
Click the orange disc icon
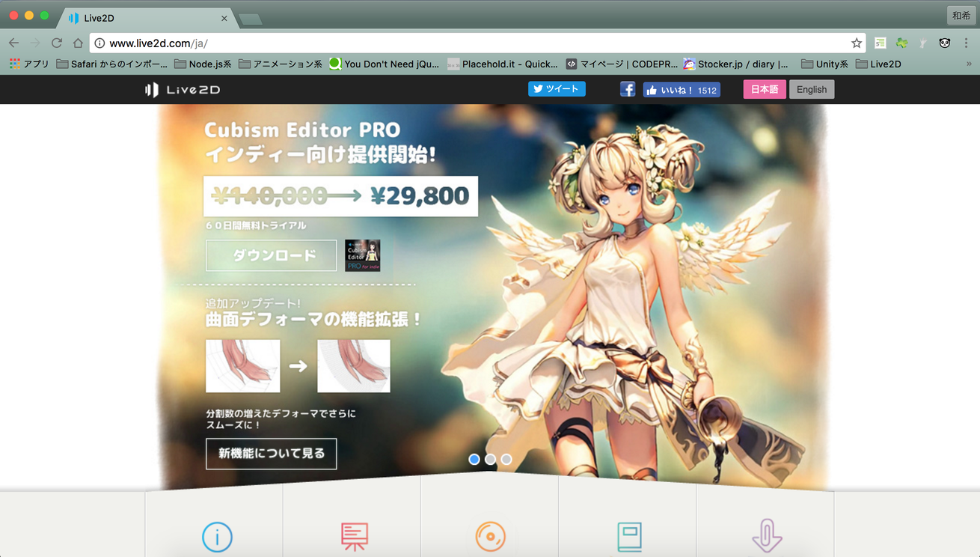click(x=490, y=537)
